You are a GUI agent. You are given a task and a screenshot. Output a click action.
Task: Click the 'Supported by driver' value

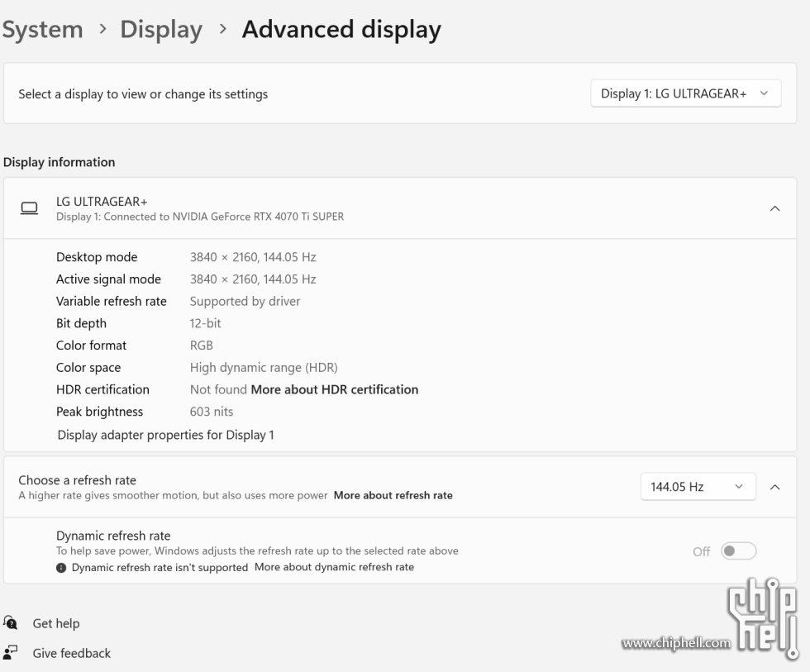[245, 301]
